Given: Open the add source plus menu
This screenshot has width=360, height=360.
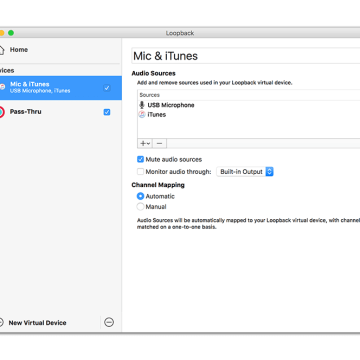Looking at the screenshot, I should (145, 143).
